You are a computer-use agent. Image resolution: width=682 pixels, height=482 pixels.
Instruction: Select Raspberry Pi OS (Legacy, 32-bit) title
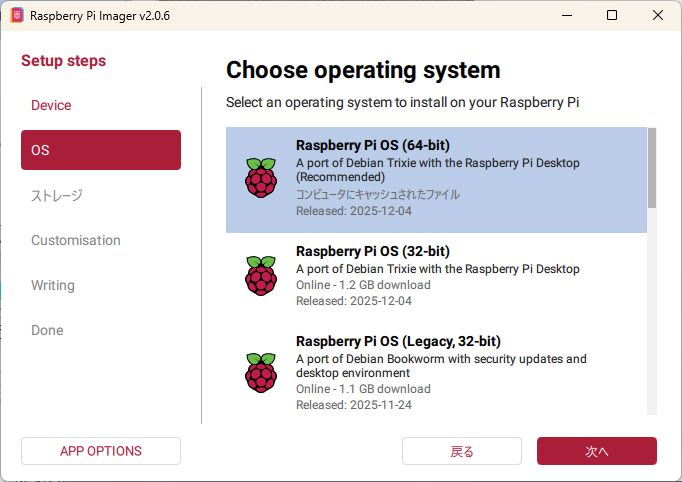click(398, 341)
